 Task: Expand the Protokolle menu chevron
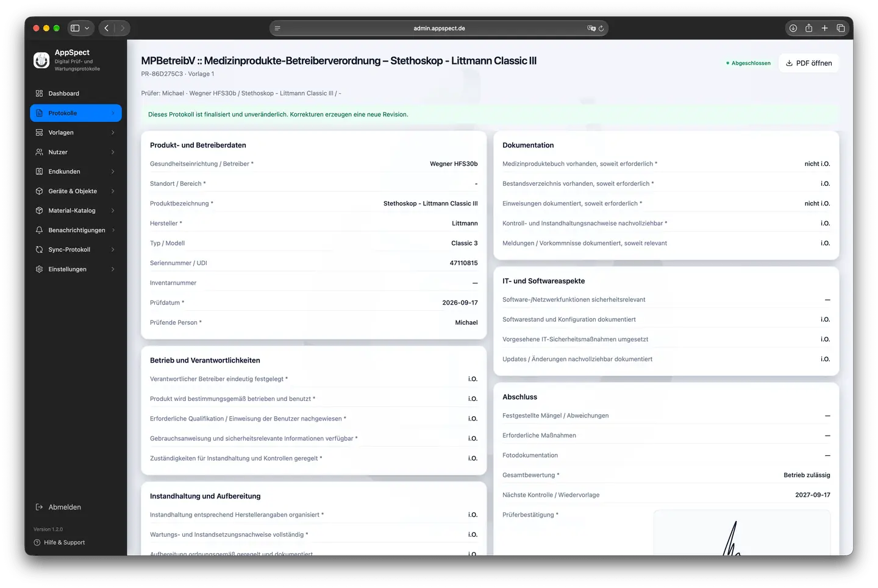113,113
